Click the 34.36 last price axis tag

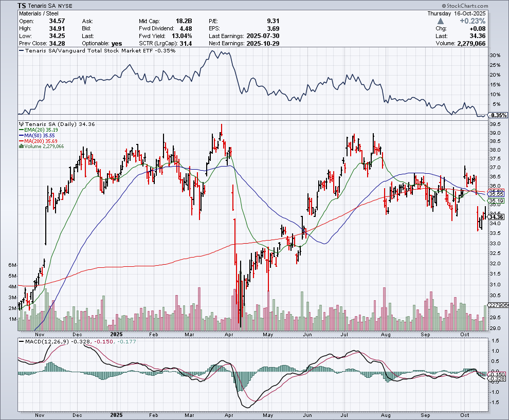[x=497, y=217]
